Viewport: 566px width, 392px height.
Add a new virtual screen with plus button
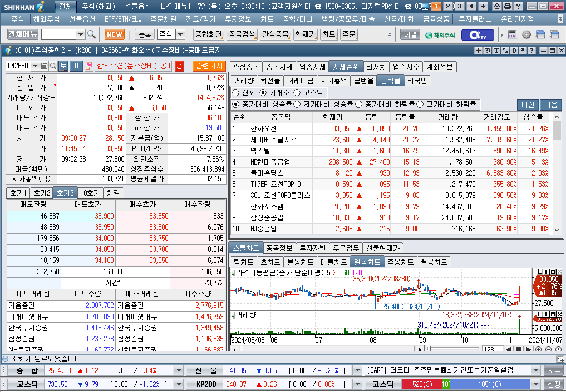(x=483, y=6)
